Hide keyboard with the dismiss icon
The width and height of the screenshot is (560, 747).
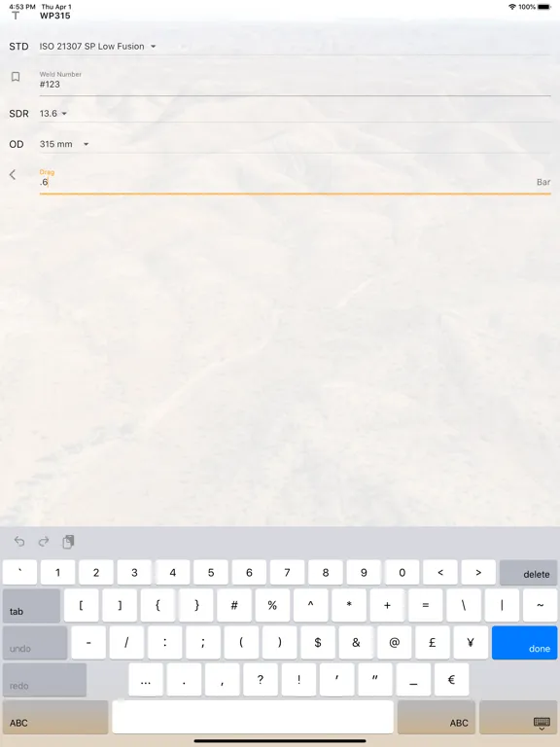tap(542, 724)
